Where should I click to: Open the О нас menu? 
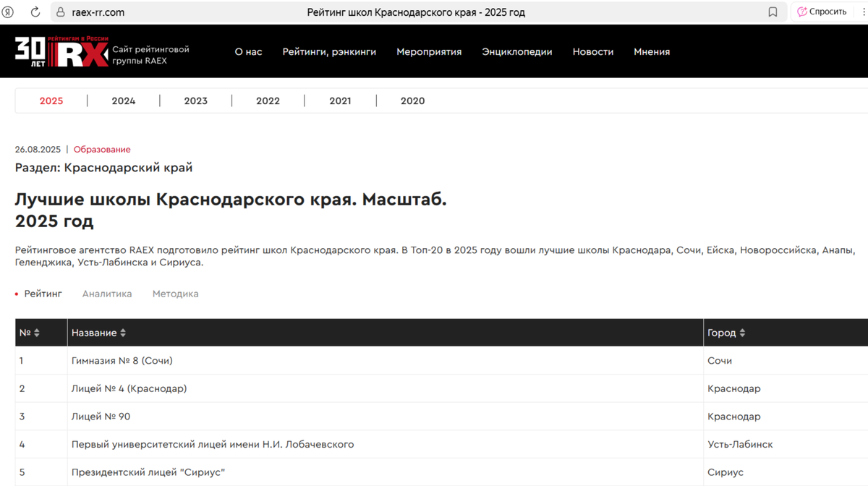[248, 52]
